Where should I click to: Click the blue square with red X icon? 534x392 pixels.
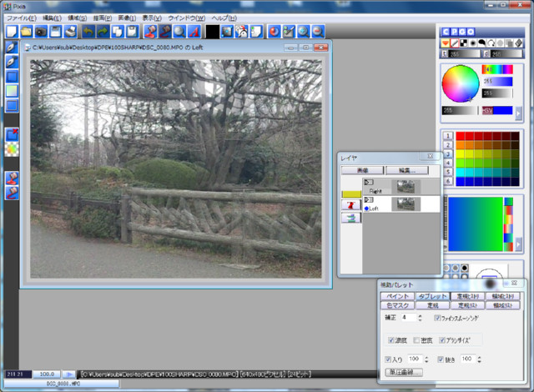tap(12, 135)
